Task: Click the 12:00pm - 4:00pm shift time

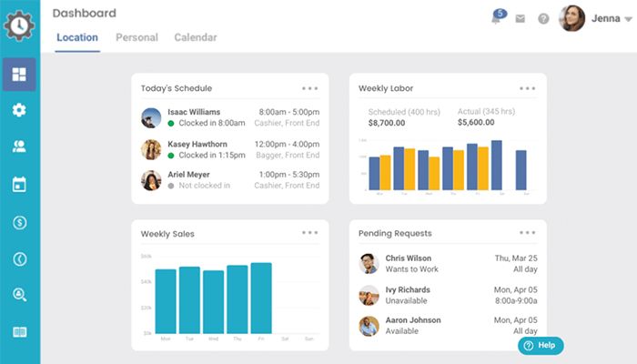Action: tap(287, 144)
